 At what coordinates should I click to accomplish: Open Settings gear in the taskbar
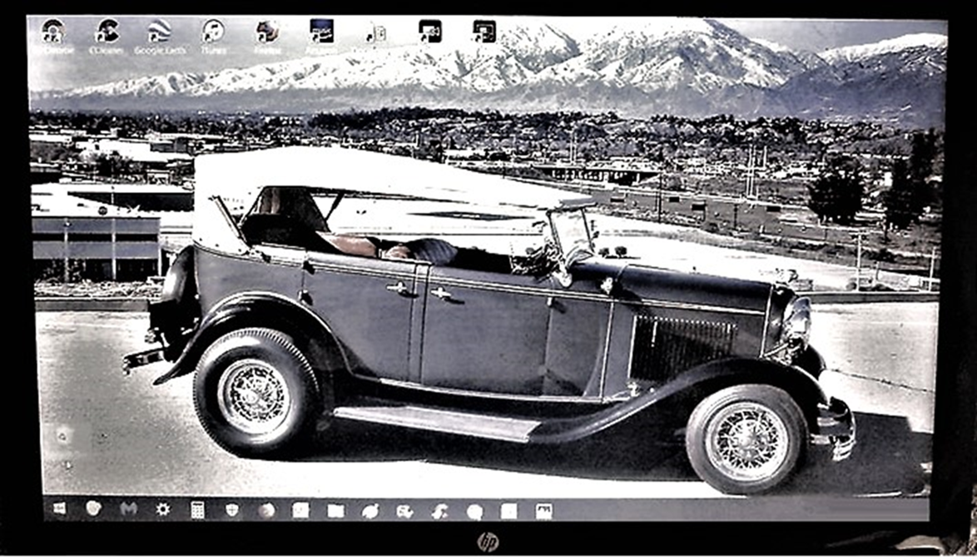click(x=163, y=508)
